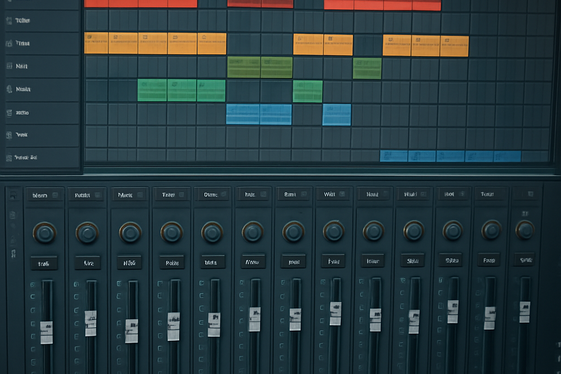
Task: Select the Tcller track header
Action: (42, 21)
